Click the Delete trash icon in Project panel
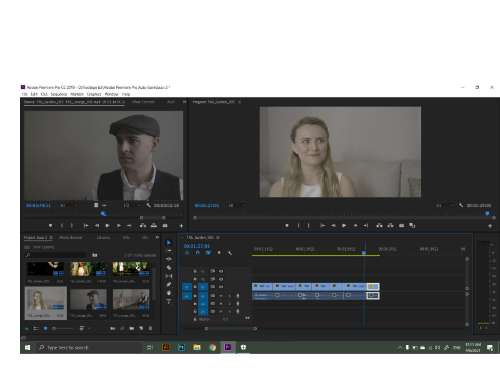The height and width of the screenshot is (375, 500). pyautogui.click(x=150, y=328)
